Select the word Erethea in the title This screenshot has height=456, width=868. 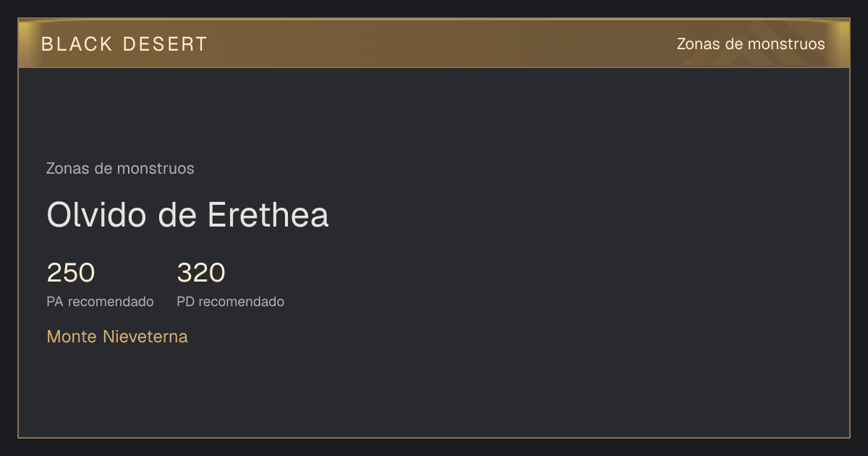point(268,215)
